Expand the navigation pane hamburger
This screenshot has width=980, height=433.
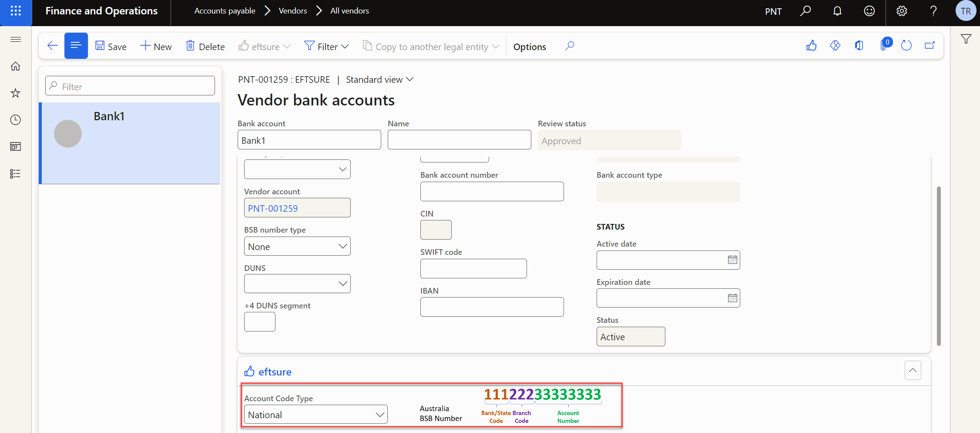point(16,40)
